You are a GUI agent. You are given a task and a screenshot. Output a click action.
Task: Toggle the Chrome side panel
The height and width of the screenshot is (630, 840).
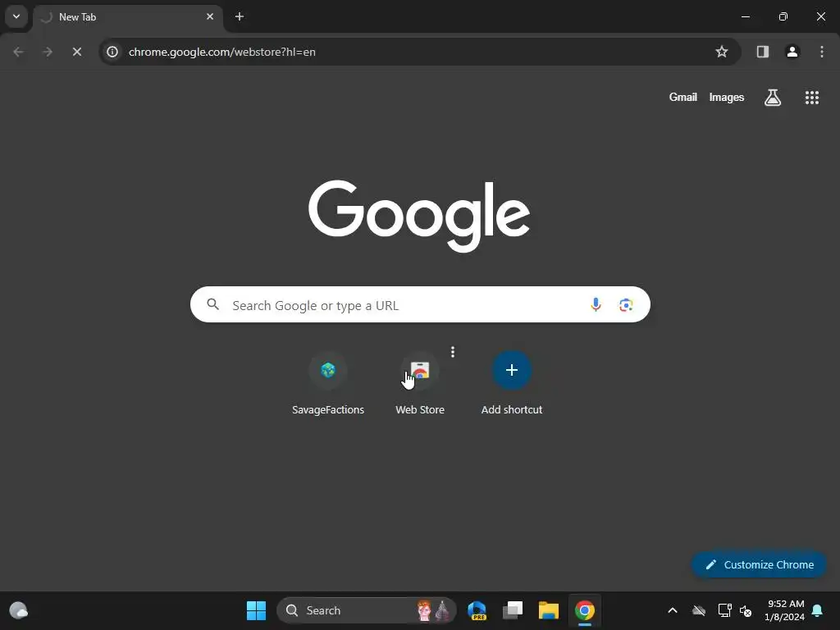coord(762,52)
